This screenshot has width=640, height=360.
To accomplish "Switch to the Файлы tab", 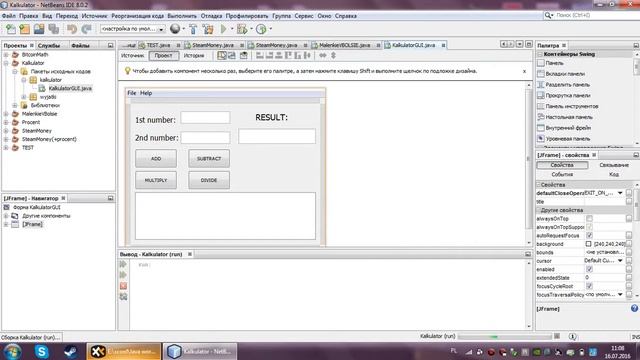I will (x=80, y=45).
